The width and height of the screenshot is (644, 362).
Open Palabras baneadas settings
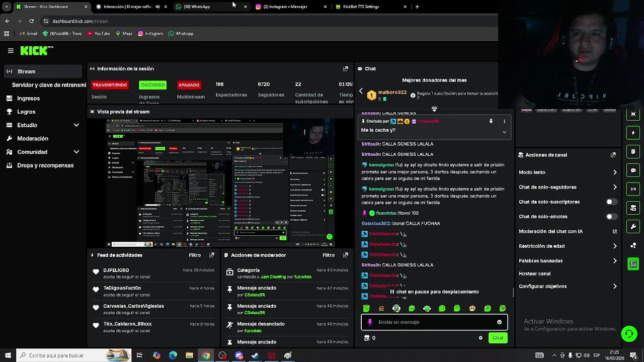click(x=568, y=261)
